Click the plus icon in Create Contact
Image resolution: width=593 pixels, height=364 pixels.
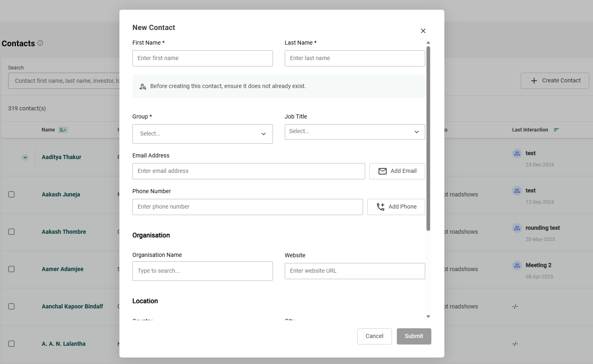coord(534,81)
